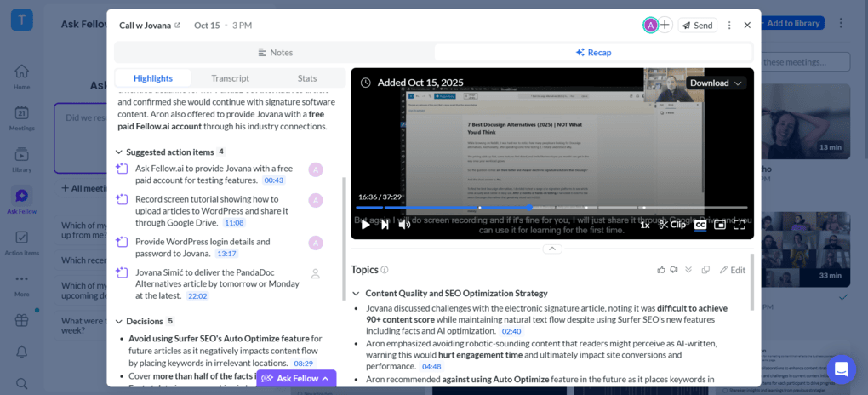This screenshot has height=395, width=868.
Task: Mute the video volume
Action: [404, 225]
